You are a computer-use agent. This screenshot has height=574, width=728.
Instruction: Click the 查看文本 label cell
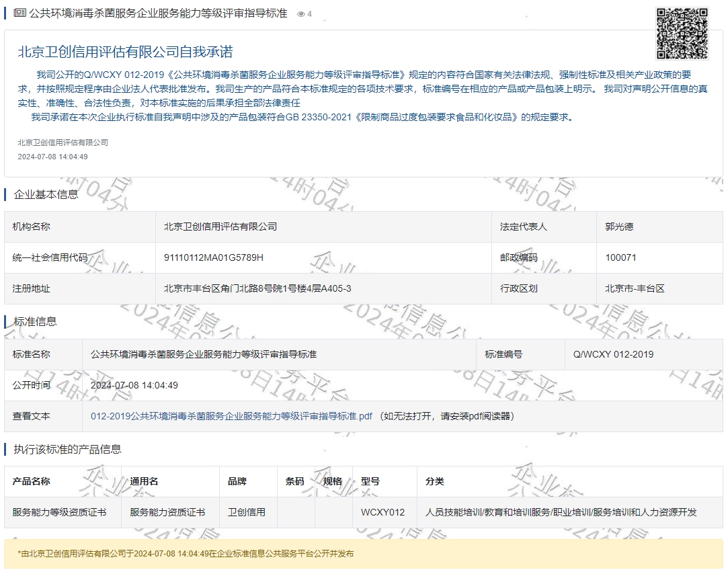click(x=43, y=416)
